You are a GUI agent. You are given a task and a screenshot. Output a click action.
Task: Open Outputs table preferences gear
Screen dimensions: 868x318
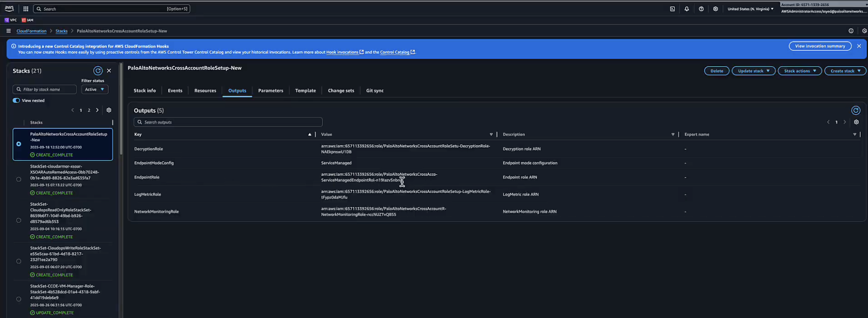click(856, 122)
